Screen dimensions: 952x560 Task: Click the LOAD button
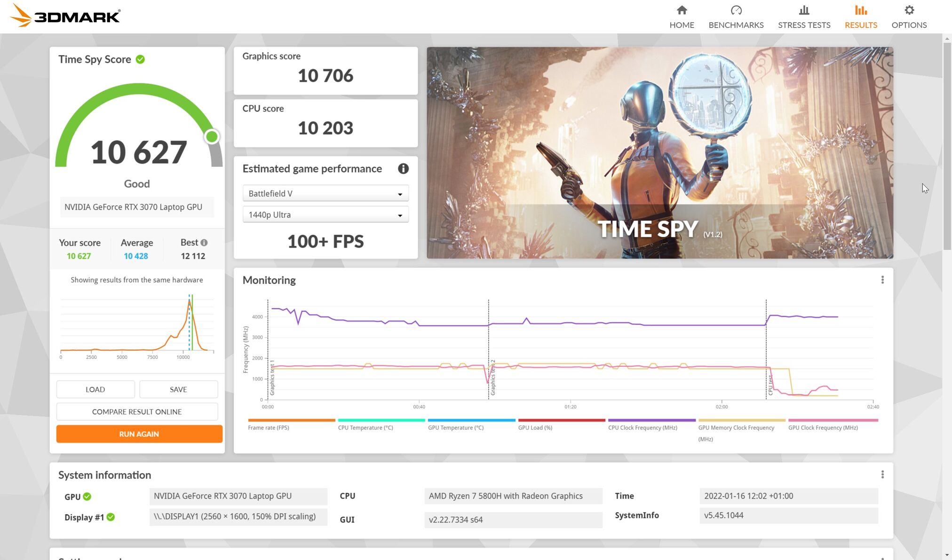pyautogui.click(x=95, y=389)
